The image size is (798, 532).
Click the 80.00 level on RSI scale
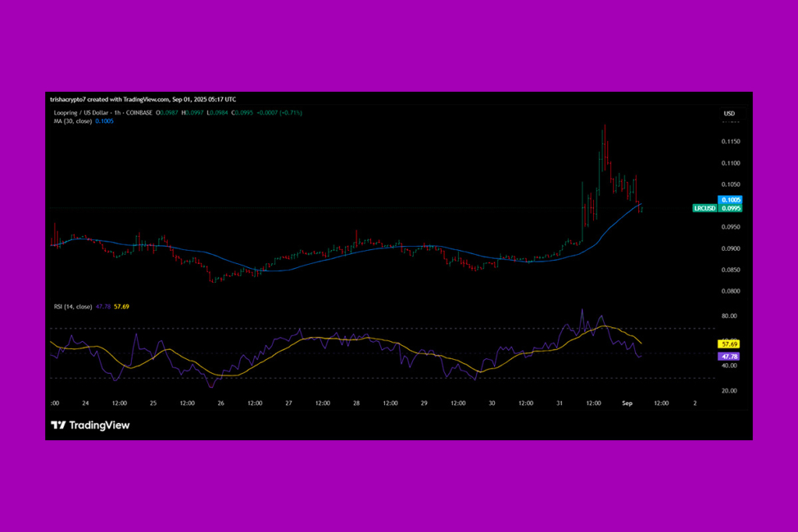coord(730,316)
